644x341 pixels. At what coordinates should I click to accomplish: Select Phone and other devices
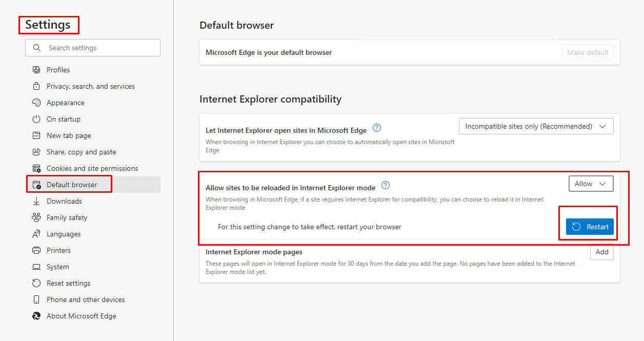point(85,299)
